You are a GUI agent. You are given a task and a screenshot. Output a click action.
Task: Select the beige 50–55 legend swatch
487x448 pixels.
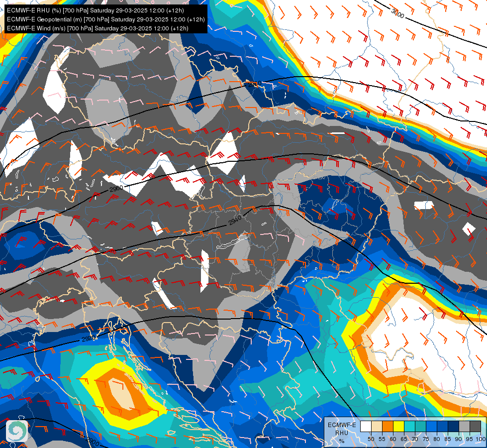377,426
